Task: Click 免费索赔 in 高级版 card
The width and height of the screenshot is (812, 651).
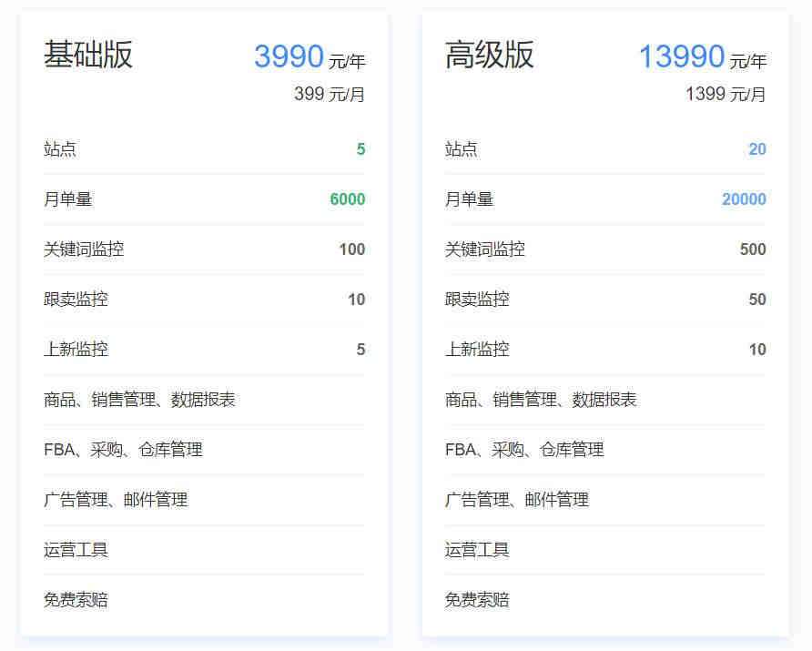Action: tap(478, 600)
